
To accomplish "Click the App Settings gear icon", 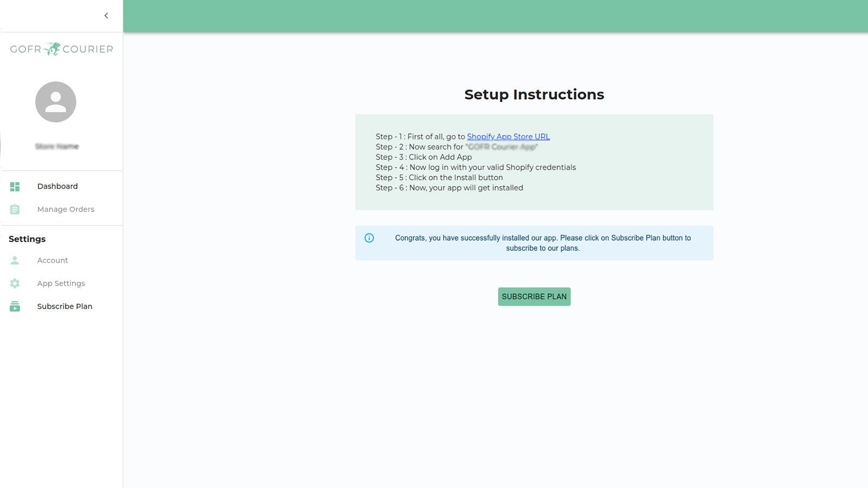I will click(15, 284).
